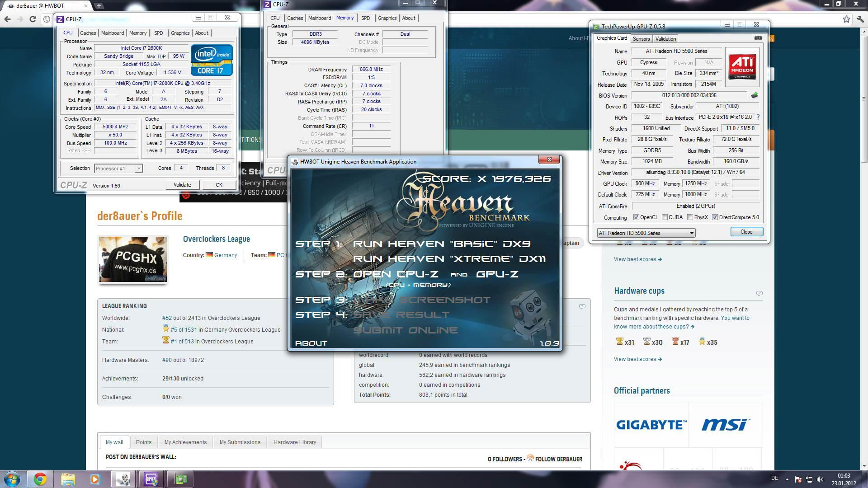Click the #52 worldwide ranking link
868x488 pixels.
click(166, 318)
